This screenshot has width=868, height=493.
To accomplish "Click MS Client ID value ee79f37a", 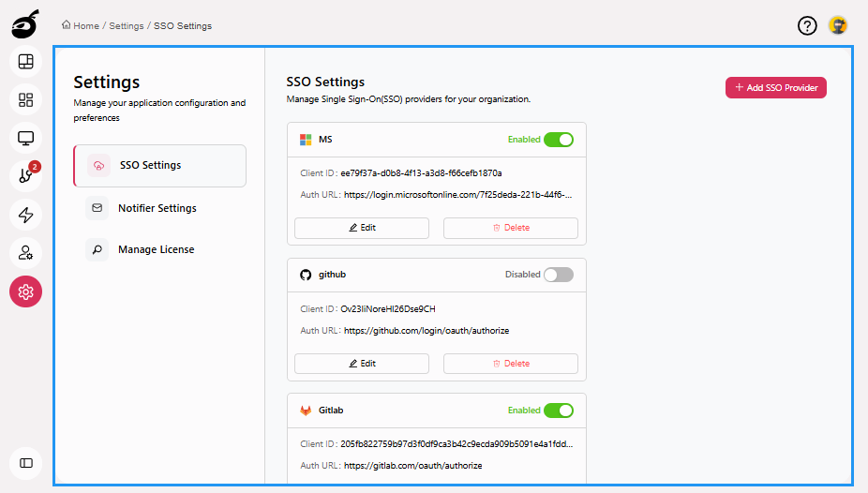I will point(421,173).
